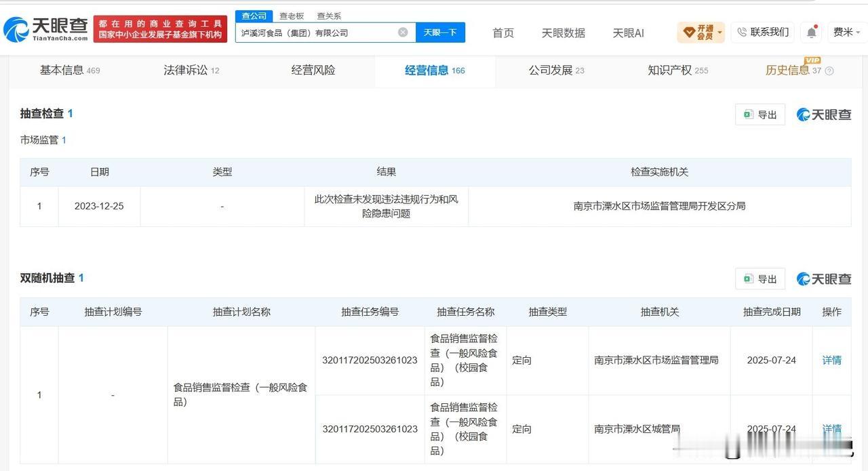Switch to 查公司 search tab
868x471 pixels.
point(254,16)
